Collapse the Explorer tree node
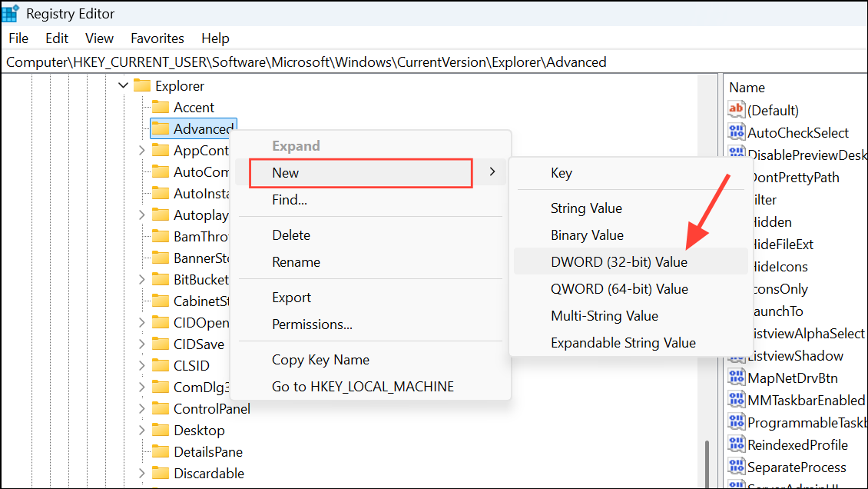 point(123,85)
